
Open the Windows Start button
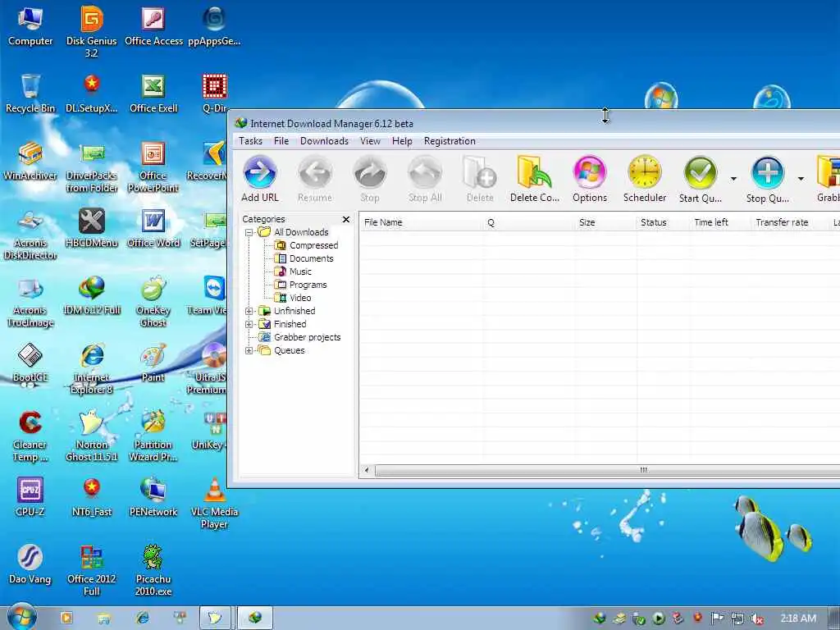click(21, 618)
